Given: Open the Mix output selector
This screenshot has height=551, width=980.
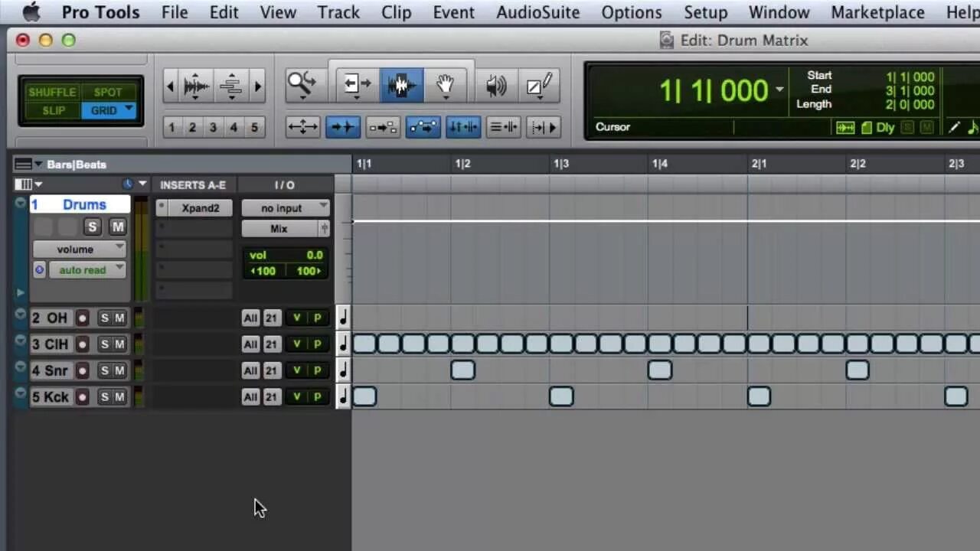Looking at the screenshot, I should [x=279, y=229].
